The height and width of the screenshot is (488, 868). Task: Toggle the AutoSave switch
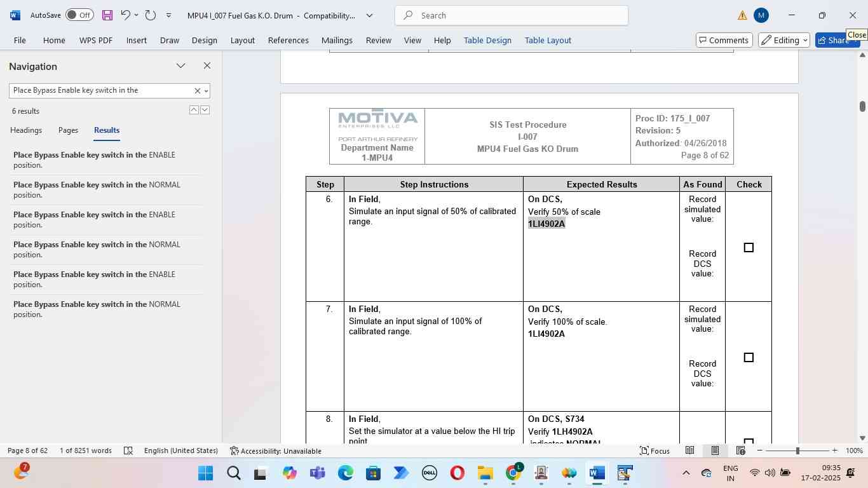pyautogui.click(x=79, y=15)
